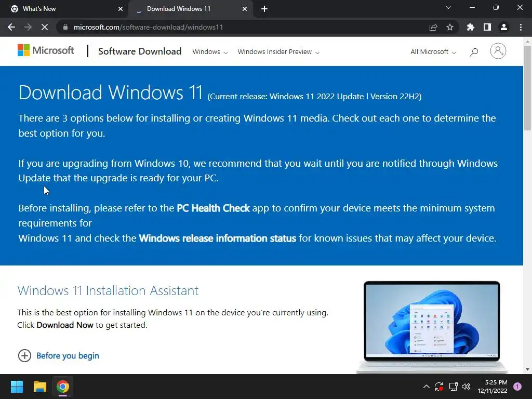This screenshot has height=399, width=532.
Task: Open the Chrome profile menu
Action: coord(504,27)
